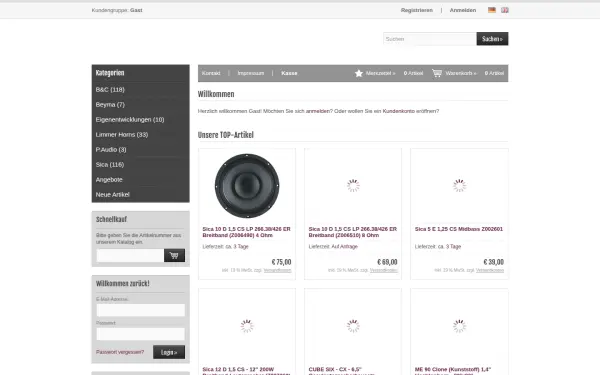The height and width of the screenshot is (375, 600).
Task: Open the Warenkorb cart link
Action: click(461, 73)
